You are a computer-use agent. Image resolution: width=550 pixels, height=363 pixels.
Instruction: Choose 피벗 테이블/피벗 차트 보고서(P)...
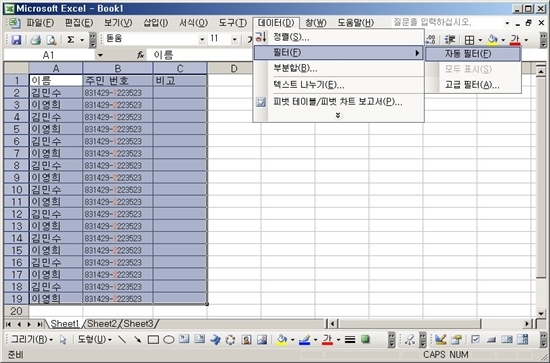(338, 102)
